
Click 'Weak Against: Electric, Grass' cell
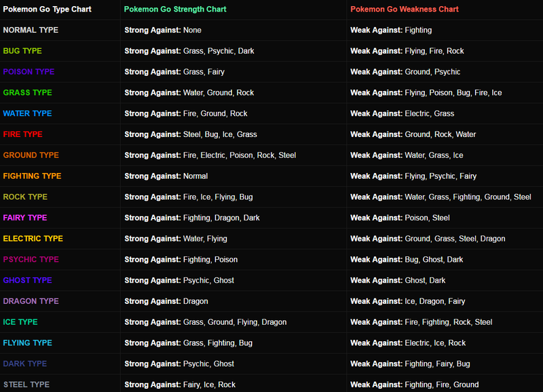[402, 113]
